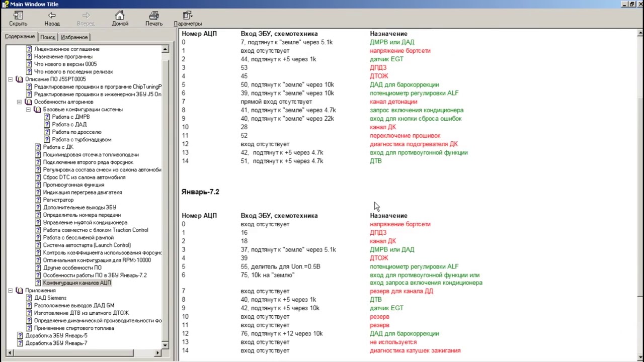
Task: Collapse the Особенности алгоритмов tree node
Action: click(x=20, y=102)
